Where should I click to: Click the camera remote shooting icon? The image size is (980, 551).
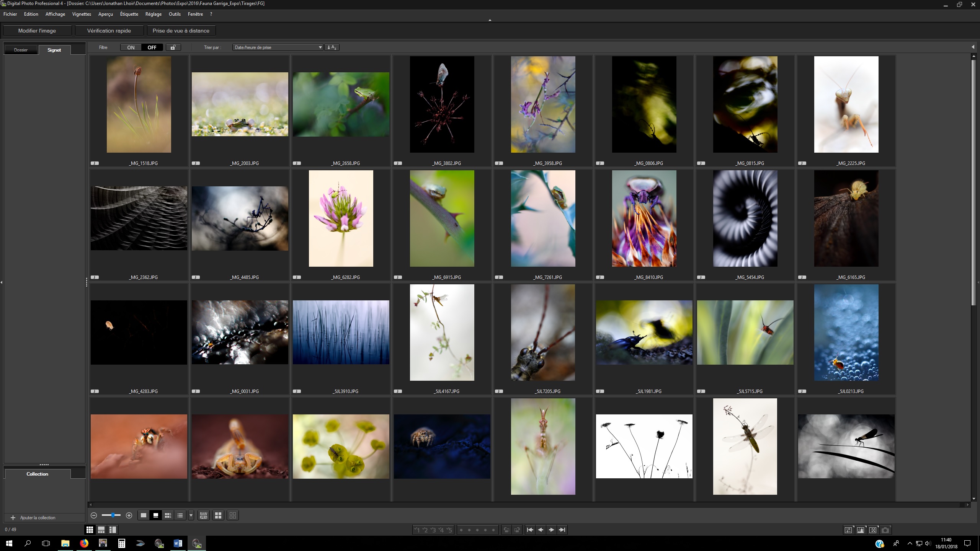tap(885, 530)
